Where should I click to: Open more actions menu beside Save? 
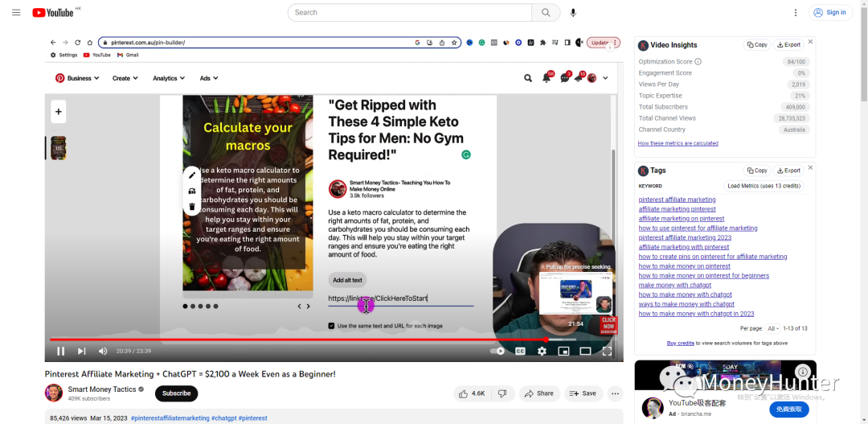[615, 393]
